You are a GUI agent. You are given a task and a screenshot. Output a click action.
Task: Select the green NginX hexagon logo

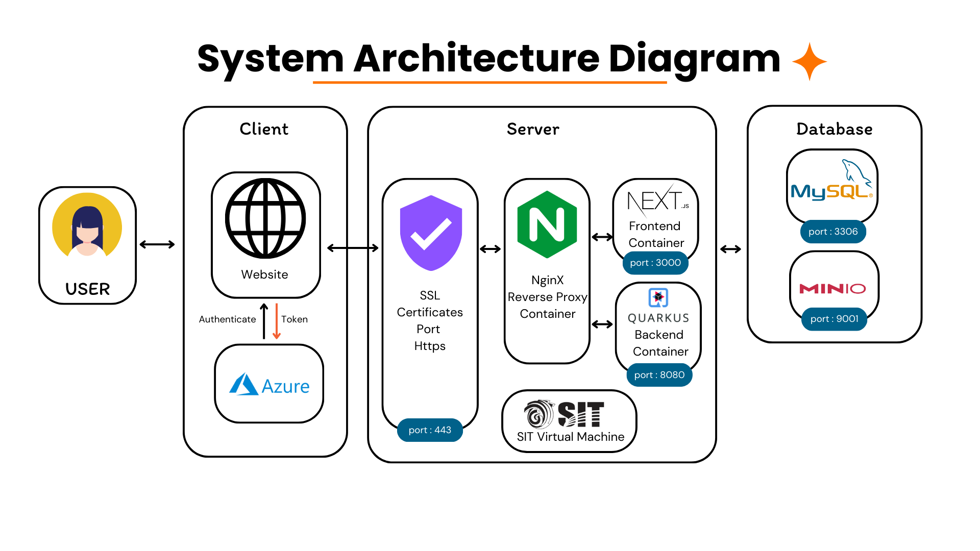click(547, 224)
